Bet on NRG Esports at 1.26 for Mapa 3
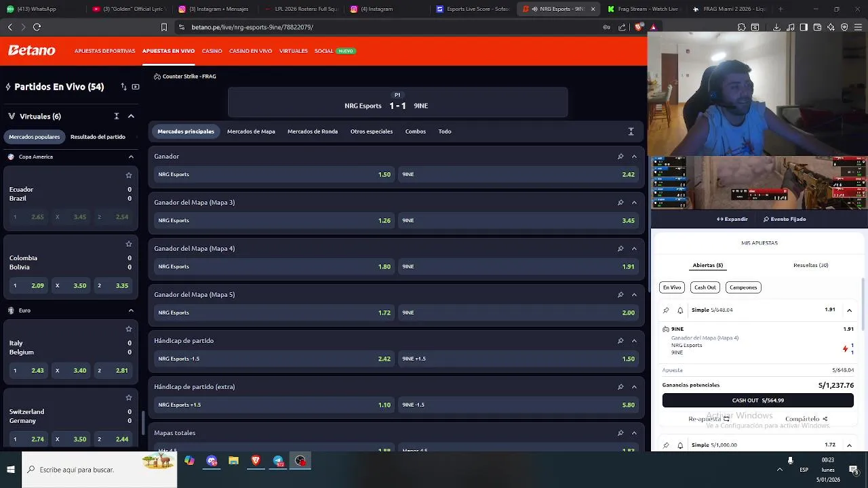868x488 pixels. click(x=275, y=221)
